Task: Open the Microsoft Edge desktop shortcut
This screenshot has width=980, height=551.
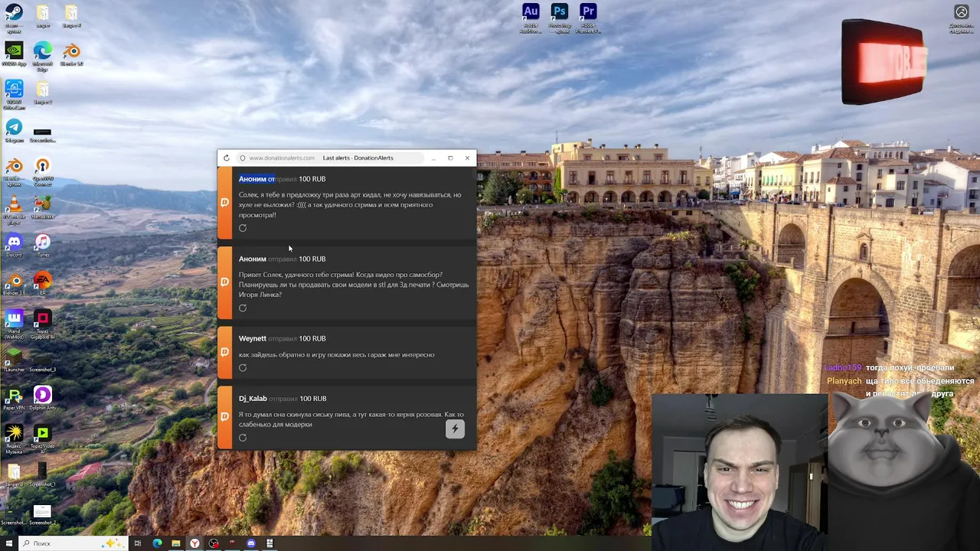Action: pyautogui.click(x=43, y=57)
